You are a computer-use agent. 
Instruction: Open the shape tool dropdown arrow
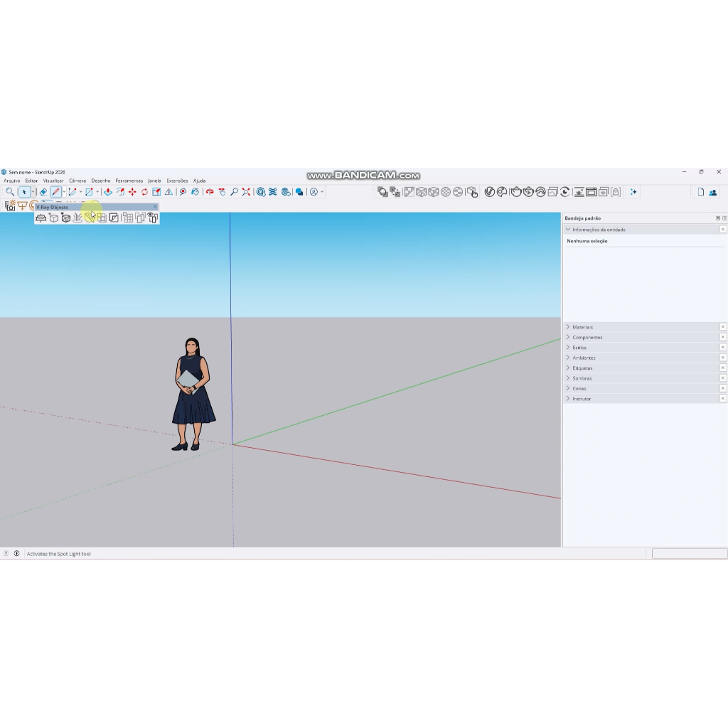97,192
